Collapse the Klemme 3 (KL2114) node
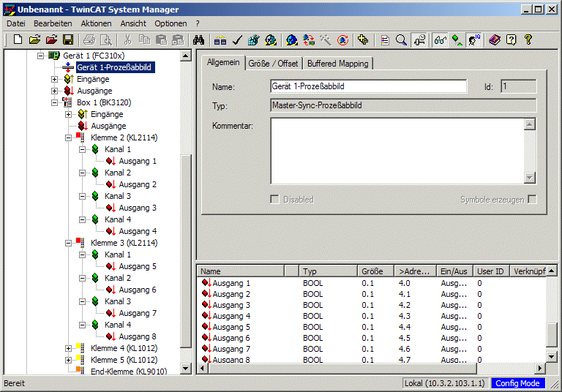The image size is (562, 392). (69, 243)
